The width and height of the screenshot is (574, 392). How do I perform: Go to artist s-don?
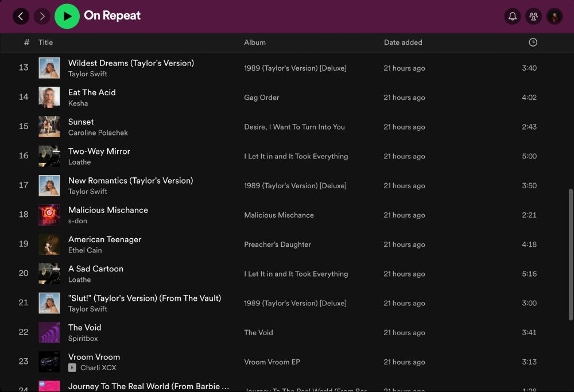click(77, 221)
